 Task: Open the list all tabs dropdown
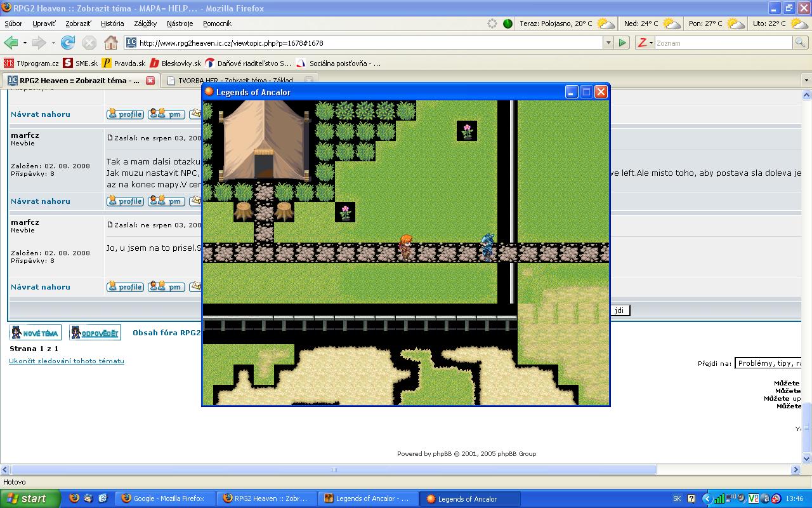(806, 81)
